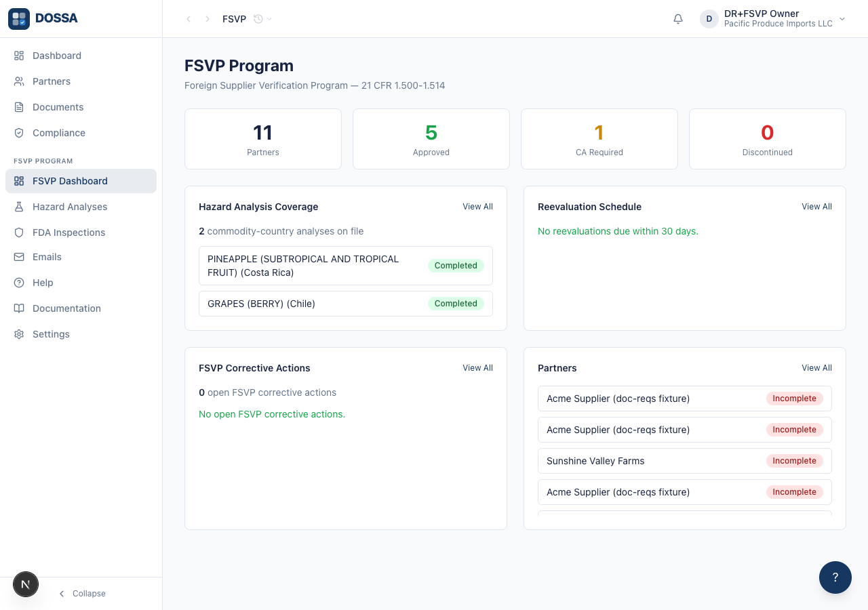
Task: Open Settings in the sidebar
Action: 81,334
